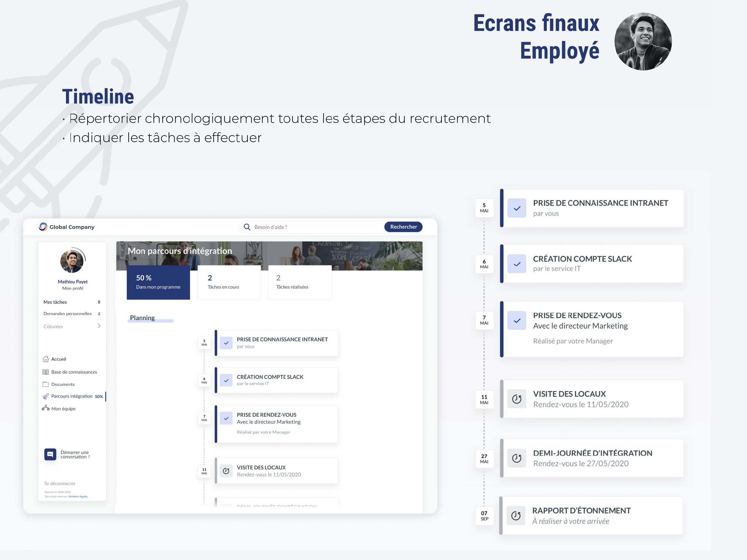The height and width of the screenshot is (560, 747).
Task: Click the Mon équipe team icon
Action: tap(46, 408)
